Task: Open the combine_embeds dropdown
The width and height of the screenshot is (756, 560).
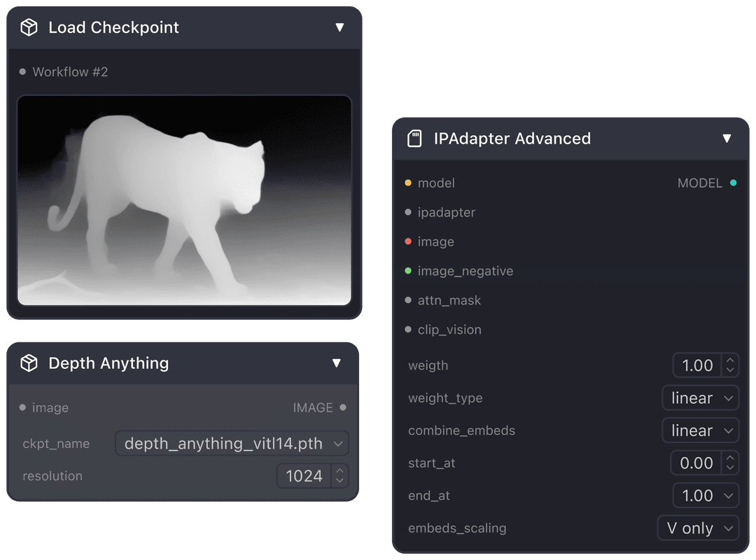Action: 700,430
